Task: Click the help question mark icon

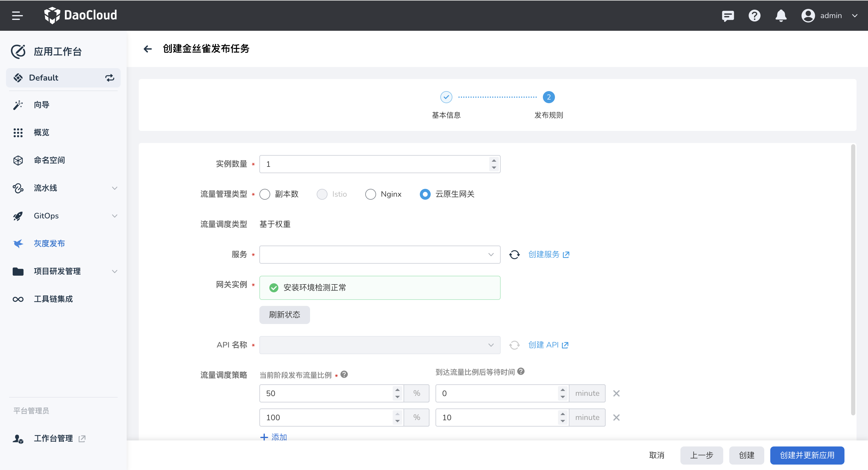Action: coord(754,15)
